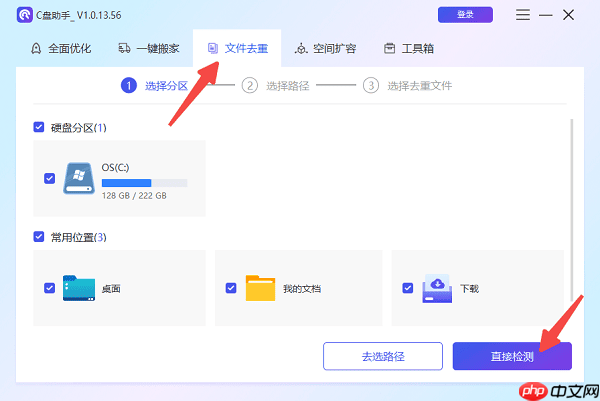Click the 选择路径 step label
The height and width of the screenshot is (401, 600).
pyautogui.click(x=287, y=86)
